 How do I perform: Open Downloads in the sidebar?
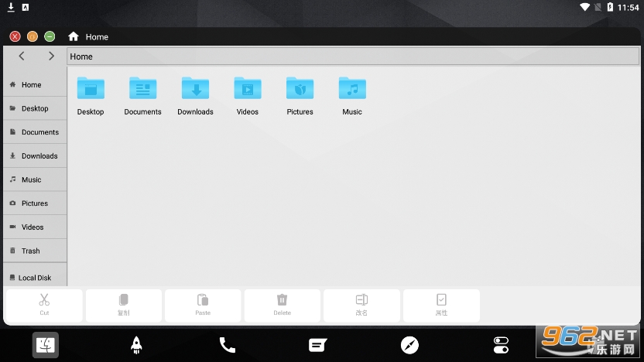[x=35, y=156]
